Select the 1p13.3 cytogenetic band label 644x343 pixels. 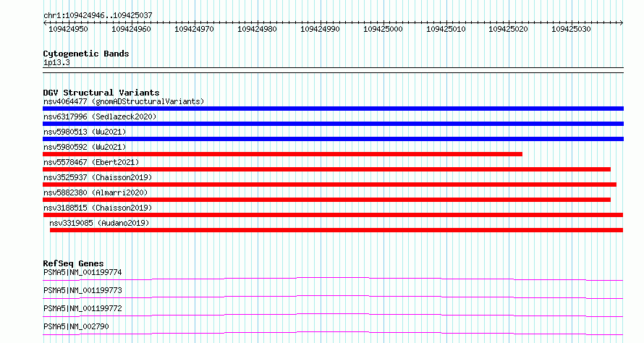[56, 62]
